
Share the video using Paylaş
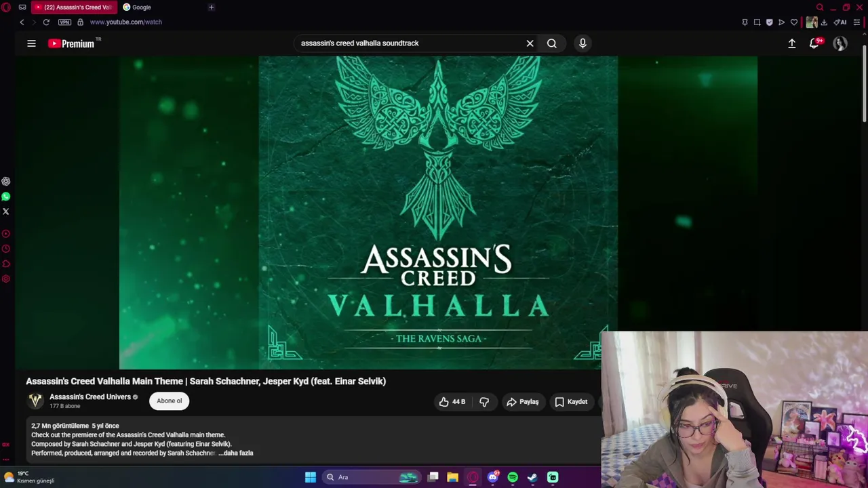[x=523, y=402]
